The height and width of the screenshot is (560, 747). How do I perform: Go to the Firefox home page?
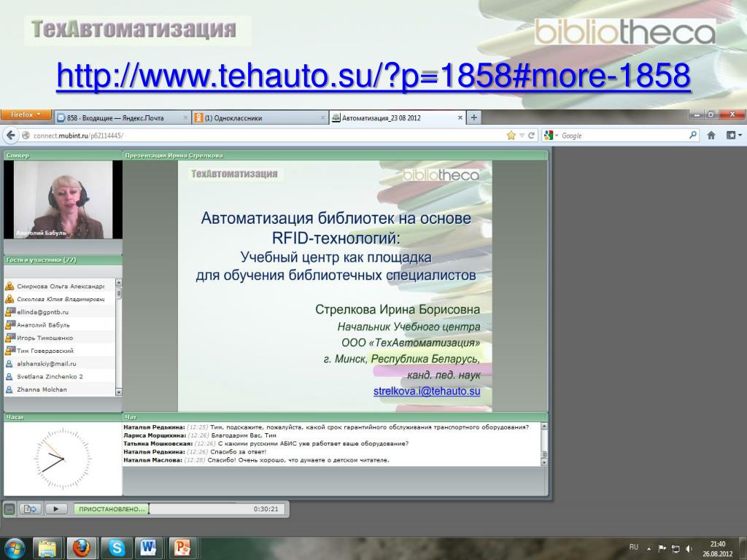point(711,136)
